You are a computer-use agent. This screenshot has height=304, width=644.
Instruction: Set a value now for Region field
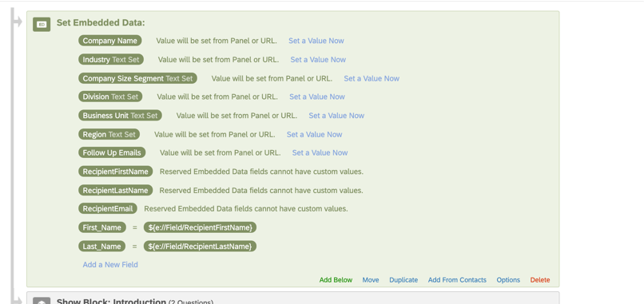[314, 135]
